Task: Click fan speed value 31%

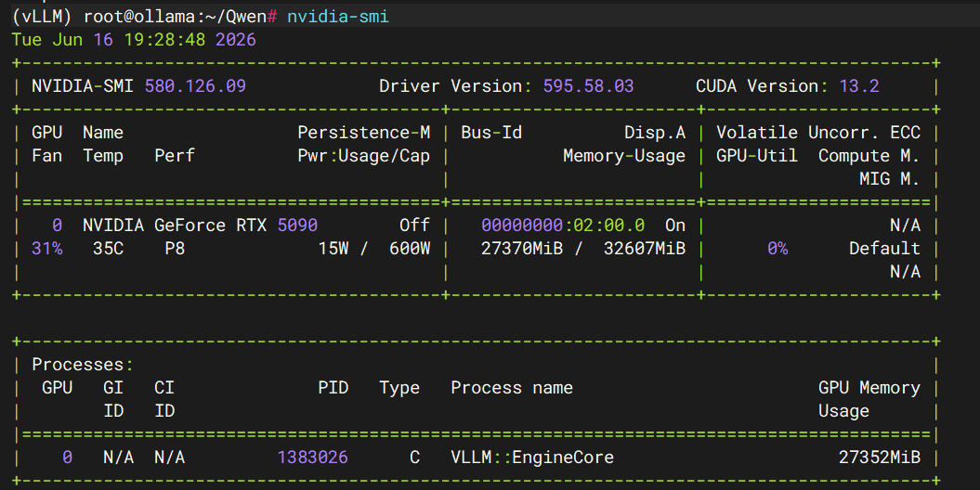Action: (x=46, y=249)
